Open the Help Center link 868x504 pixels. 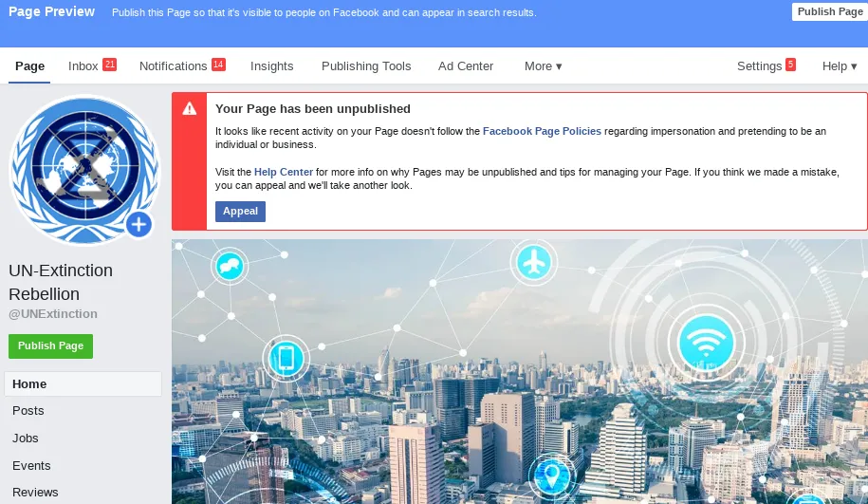pyautogui.click(x=284, y=172)
